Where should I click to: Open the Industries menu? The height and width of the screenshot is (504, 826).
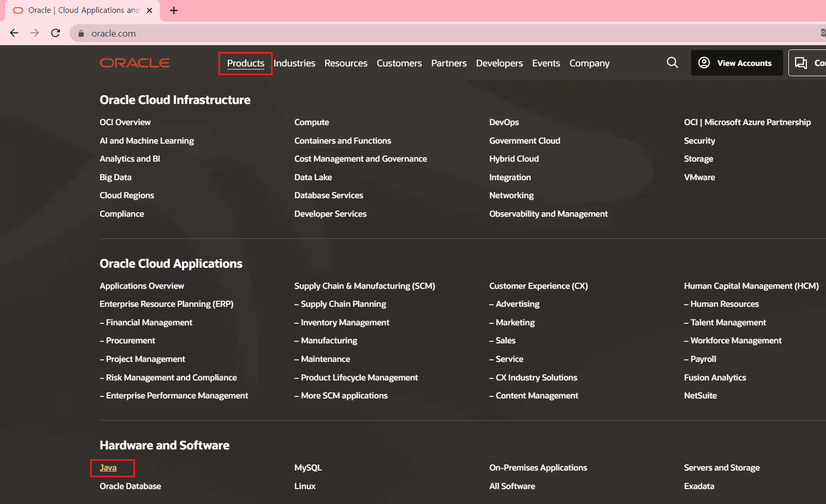coord(294,63)
